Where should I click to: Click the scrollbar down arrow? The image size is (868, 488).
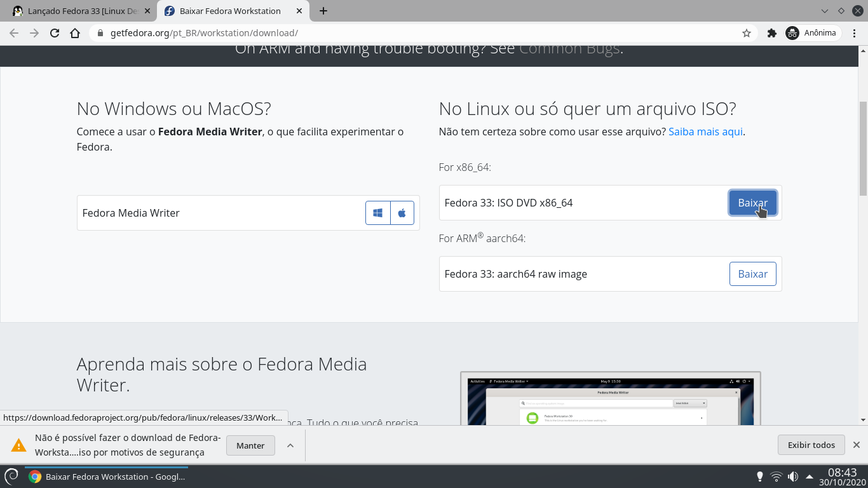coord(863,420)
